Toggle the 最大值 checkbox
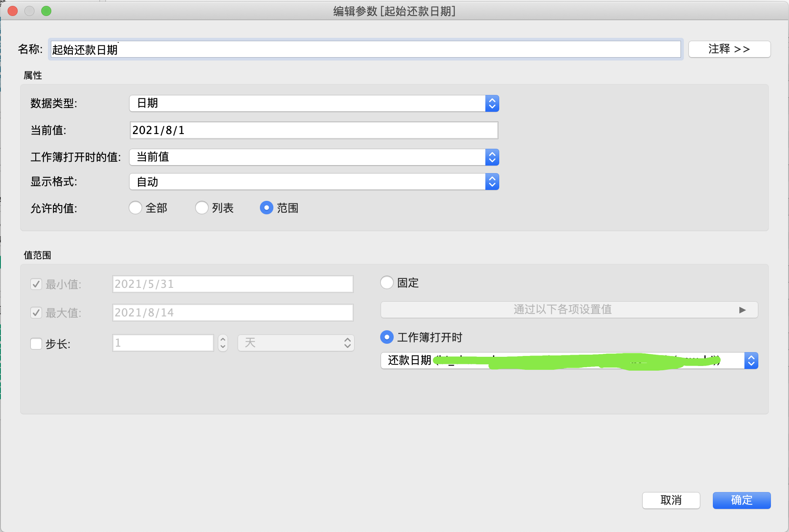Screen dimensions: 789x532 [x=36, y=313]
